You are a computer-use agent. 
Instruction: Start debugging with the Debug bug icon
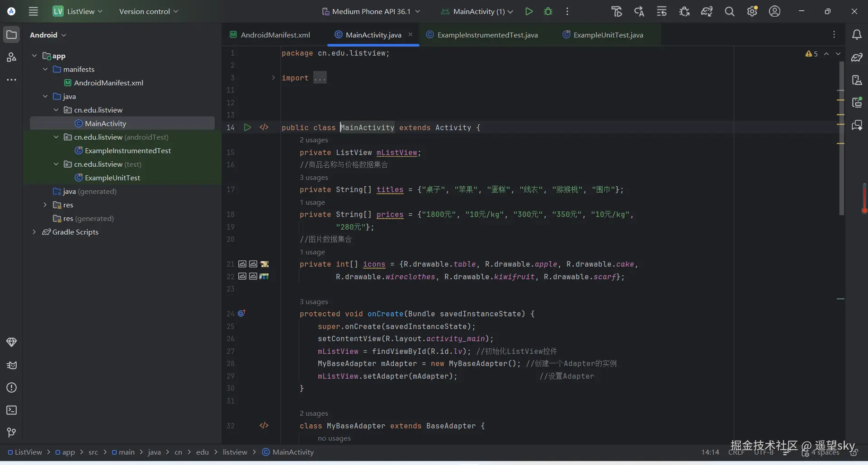coord(548,11)
